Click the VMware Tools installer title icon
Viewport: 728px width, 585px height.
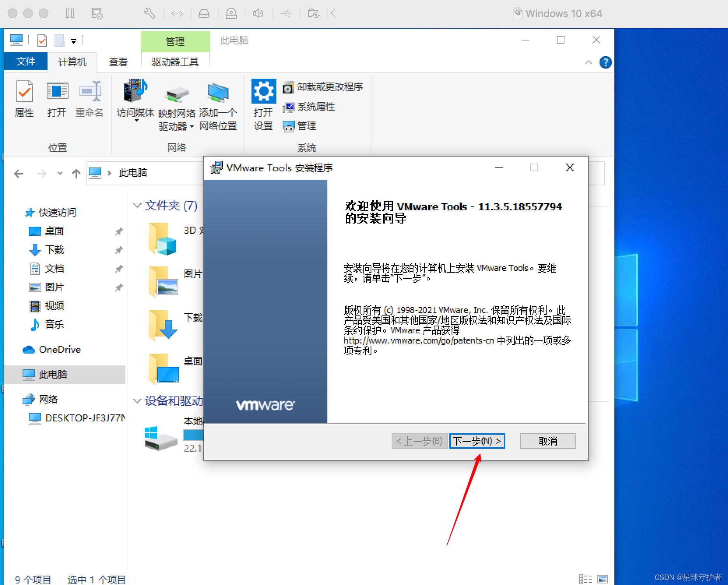tap(216, 168)
